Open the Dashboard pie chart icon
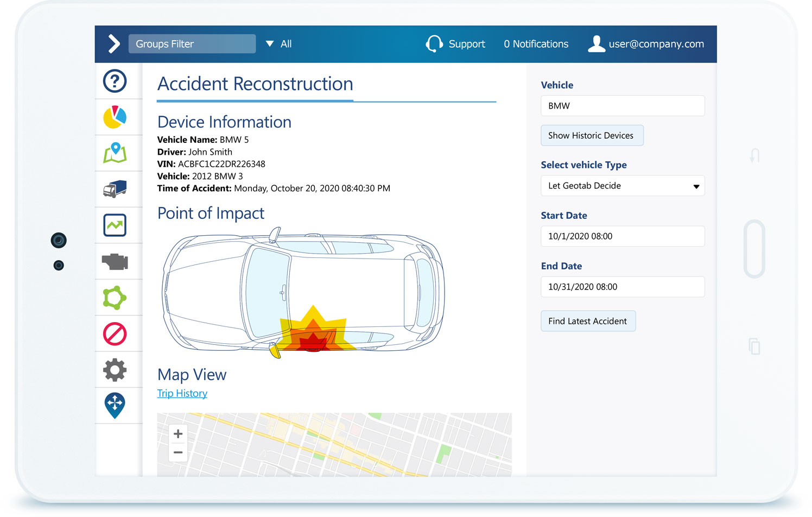The image size is (812, 517). pos(115,117)
